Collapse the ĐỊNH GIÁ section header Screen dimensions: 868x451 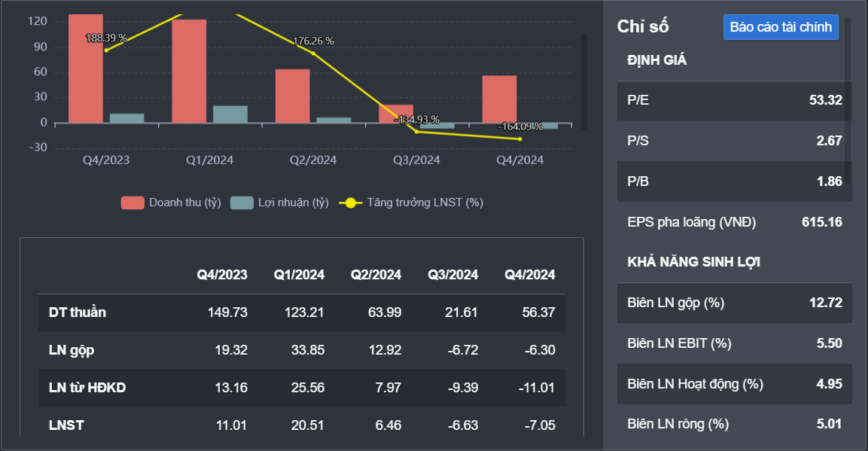pyautogui.click(x=657, y=60)
